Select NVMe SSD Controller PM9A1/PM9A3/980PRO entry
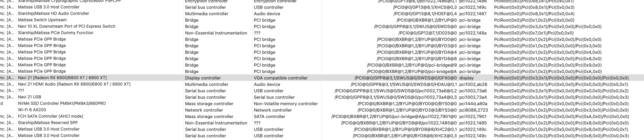Screen dimensions: 644x140 (x=62, y=103)
